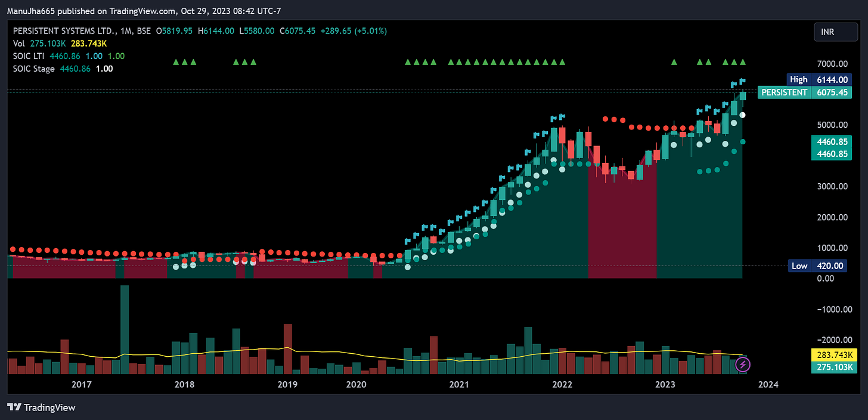Click the 2017 label on time axis

pyautogui.click(x=81, y=385)
